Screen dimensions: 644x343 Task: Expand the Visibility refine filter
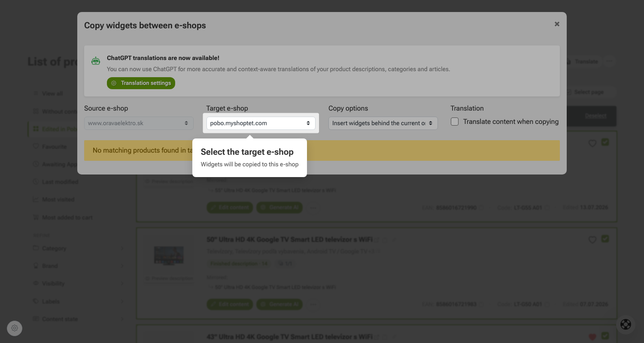pyautogui.click(x=79, y=283)
